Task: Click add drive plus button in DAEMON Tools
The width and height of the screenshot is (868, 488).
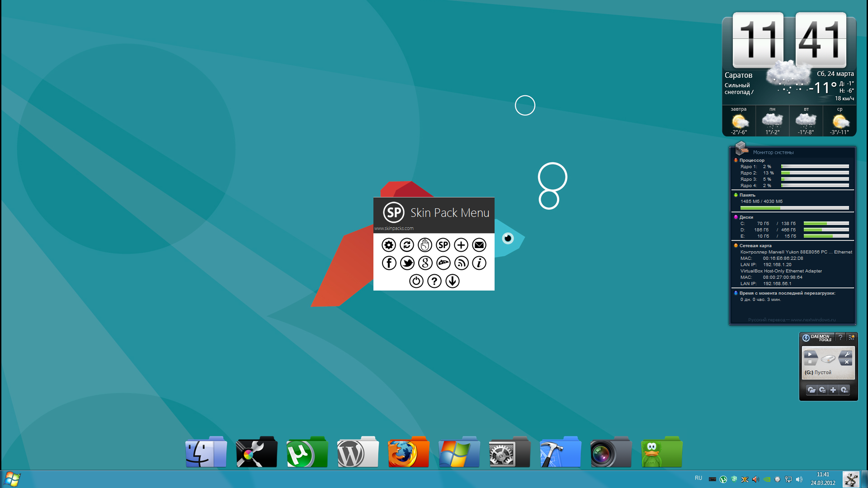Action: tap(833, 390)
